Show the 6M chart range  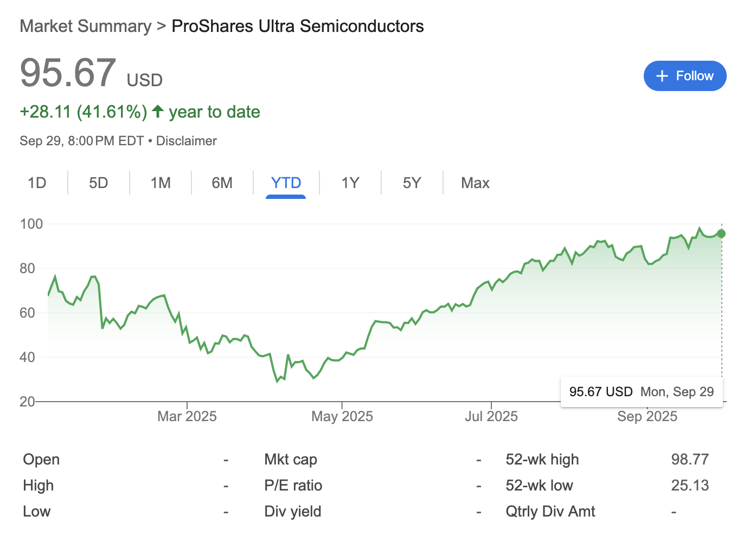pos(222,183)
